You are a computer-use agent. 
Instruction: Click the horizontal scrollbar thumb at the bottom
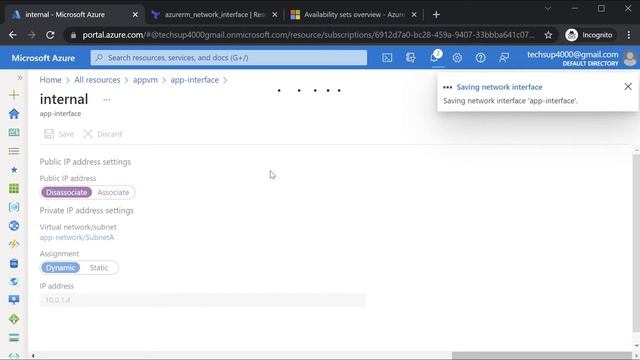tap(542, 356)
